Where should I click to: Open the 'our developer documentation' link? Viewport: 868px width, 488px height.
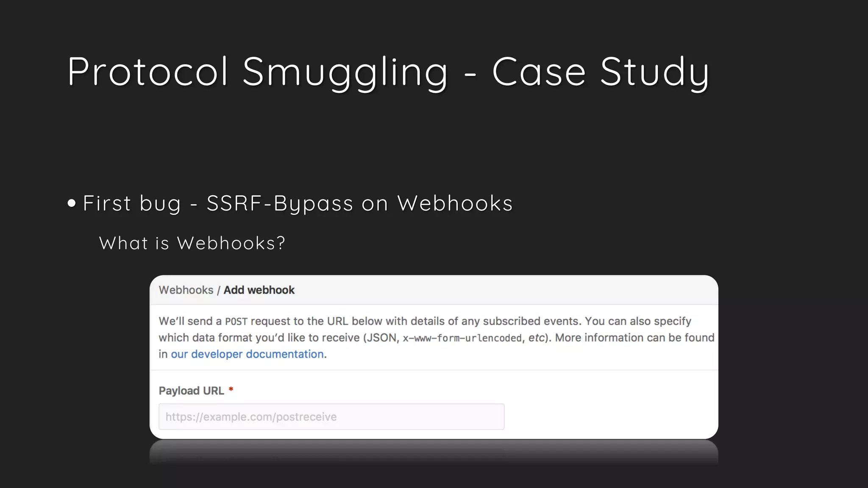pos(247,354)
